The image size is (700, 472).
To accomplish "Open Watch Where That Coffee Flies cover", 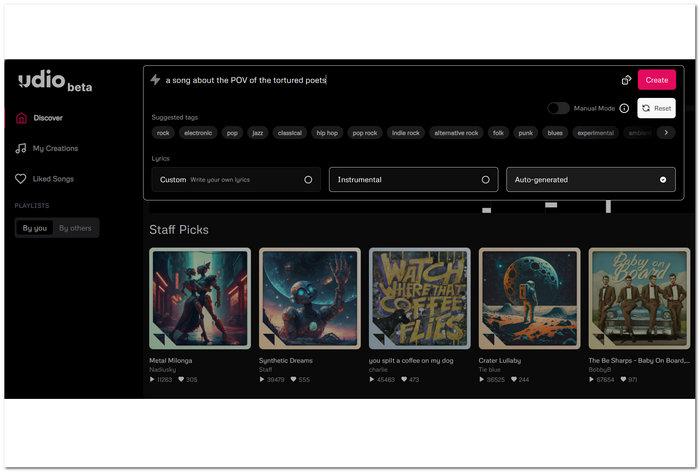I will pyautogui.click(x=420, y=298).
